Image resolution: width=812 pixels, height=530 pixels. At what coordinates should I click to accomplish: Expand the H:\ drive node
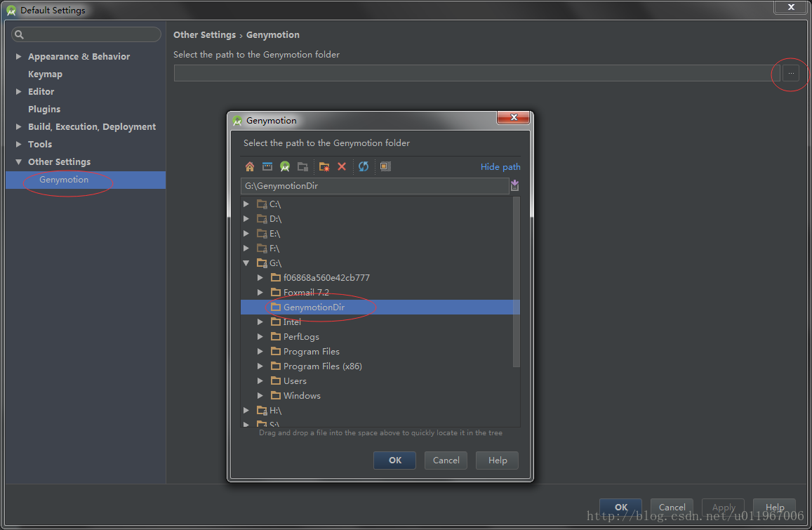[x=246, y=411]
